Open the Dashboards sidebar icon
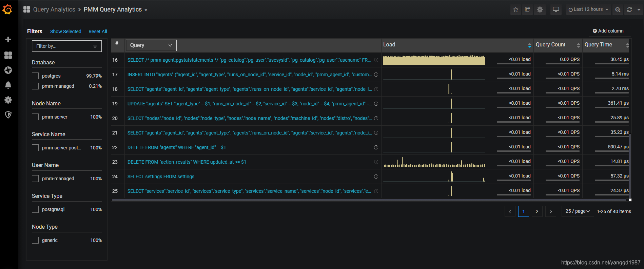This screenshot has width=644, height=269. point(8,55)
